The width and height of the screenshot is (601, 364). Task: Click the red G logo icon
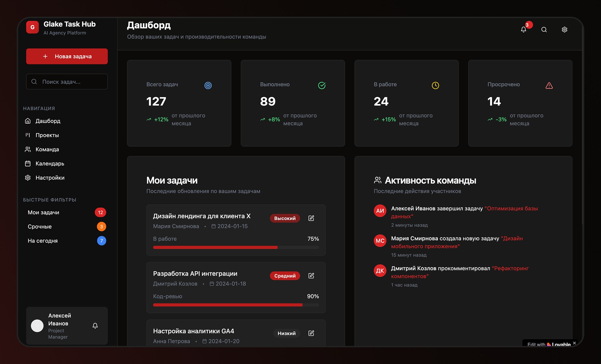[33, 27]
